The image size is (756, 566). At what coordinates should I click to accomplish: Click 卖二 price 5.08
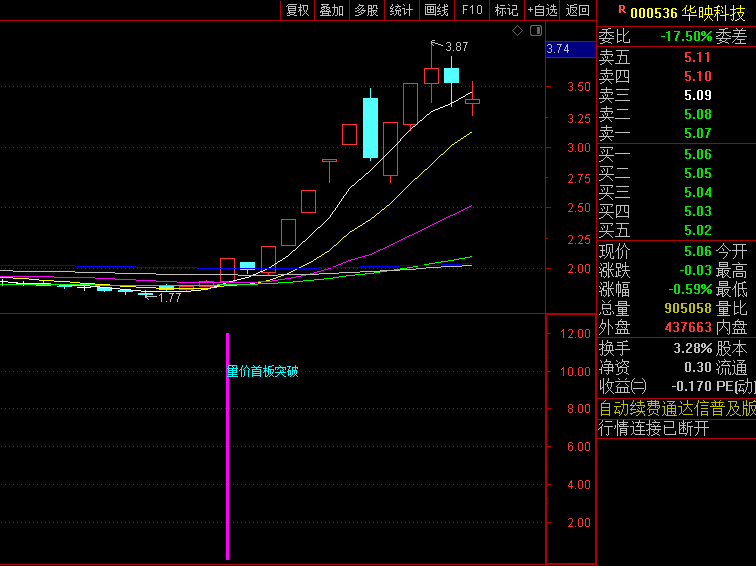(697, 114)
